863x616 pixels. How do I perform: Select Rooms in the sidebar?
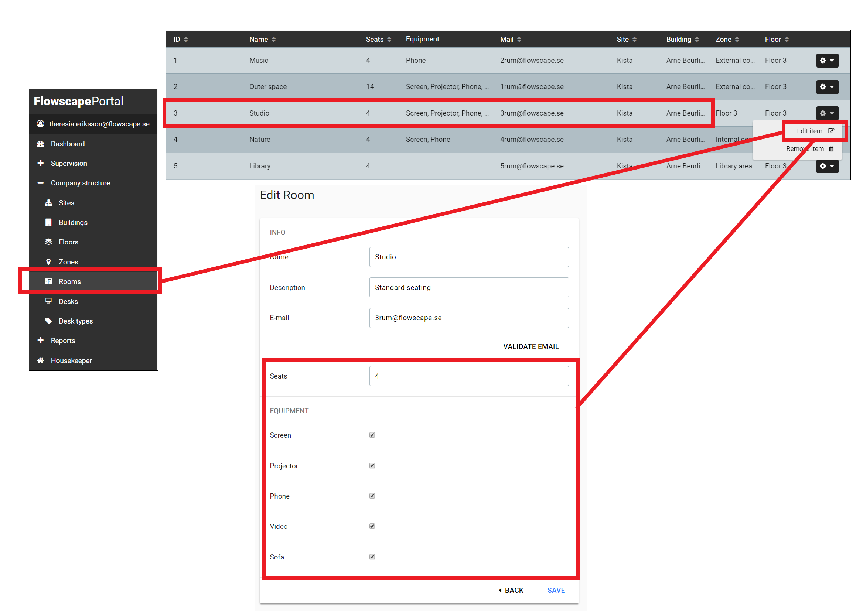[93, 281]
